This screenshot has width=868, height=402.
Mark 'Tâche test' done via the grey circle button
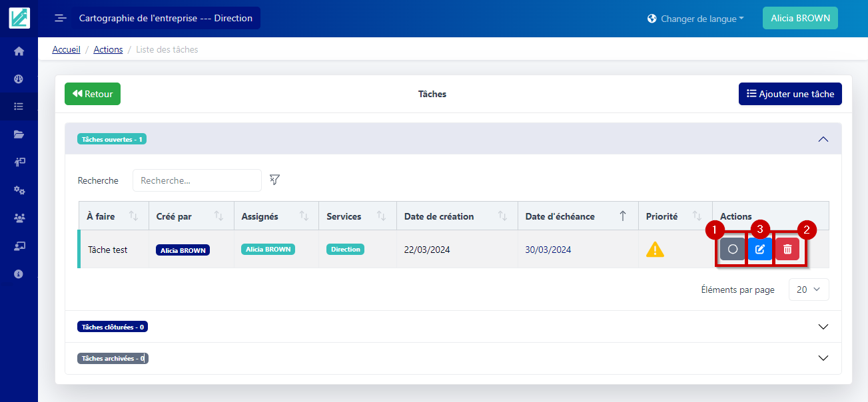click(732, 250)
